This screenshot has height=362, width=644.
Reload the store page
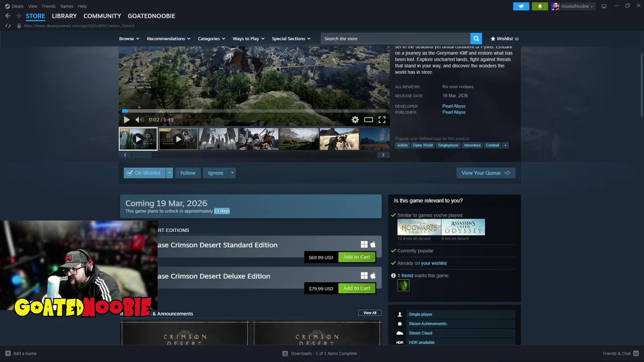(8, 26)
